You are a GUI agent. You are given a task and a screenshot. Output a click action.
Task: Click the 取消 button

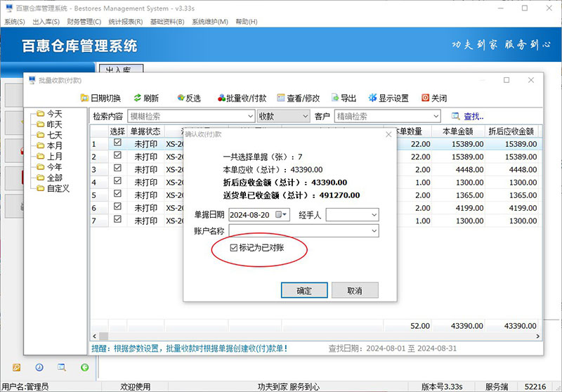[355, 290]
